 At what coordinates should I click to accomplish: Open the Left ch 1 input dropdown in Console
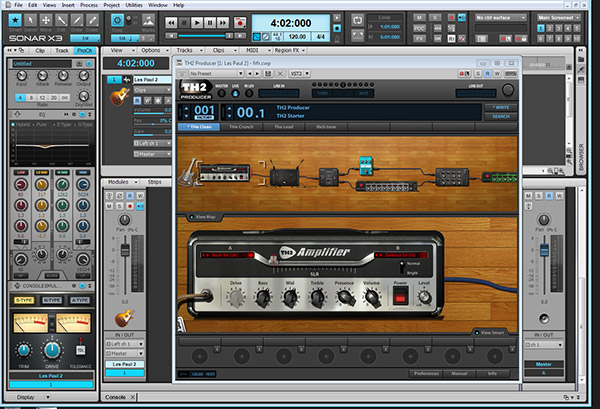[124, 344]
